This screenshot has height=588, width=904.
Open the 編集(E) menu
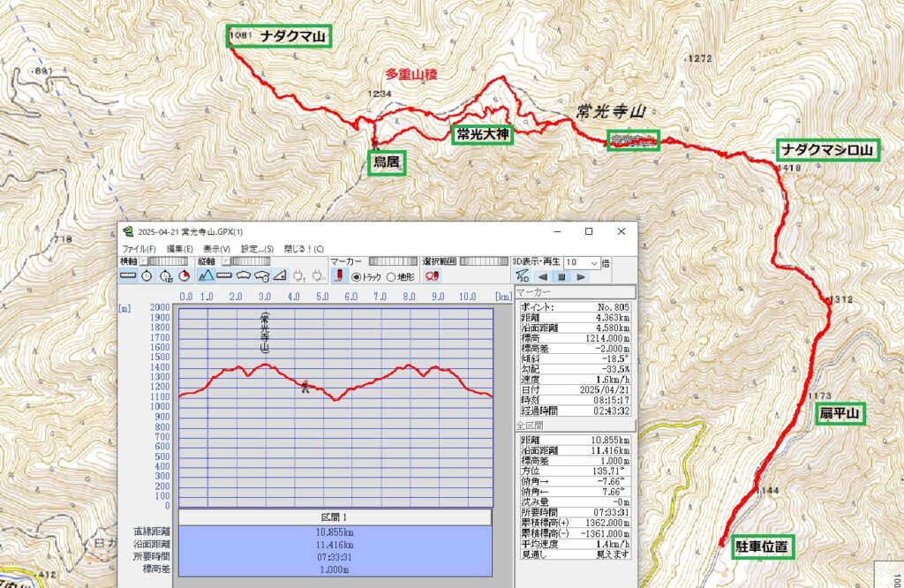point(180,249)
